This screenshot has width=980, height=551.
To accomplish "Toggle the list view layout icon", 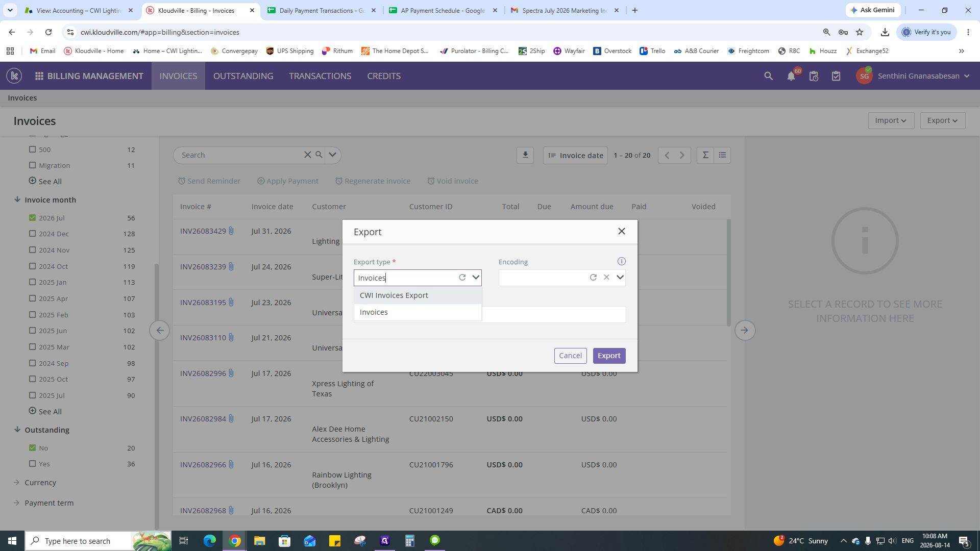I will pos(722,155).
